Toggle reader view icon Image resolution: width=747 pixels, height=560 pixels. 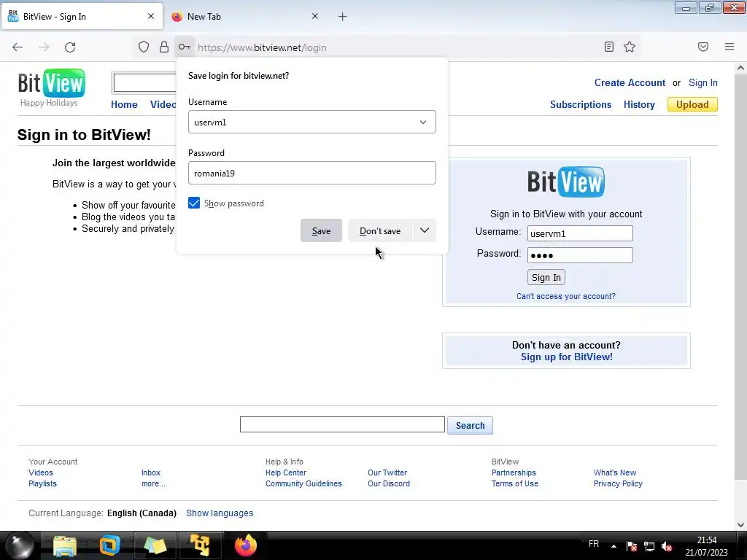[x=609, y=47]
